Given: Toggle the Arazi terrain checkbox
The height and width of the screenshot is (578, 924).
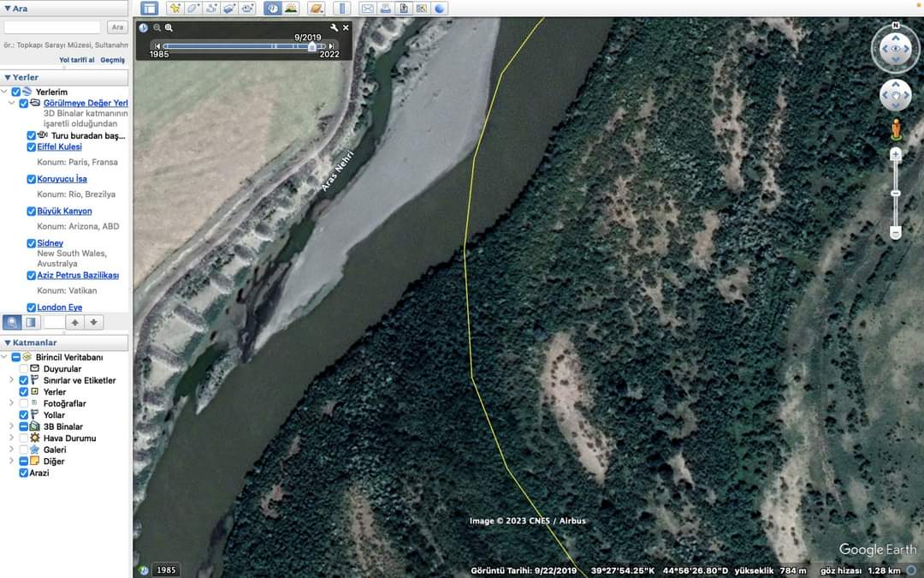Looking at the screenshot, I should (24, 473).
